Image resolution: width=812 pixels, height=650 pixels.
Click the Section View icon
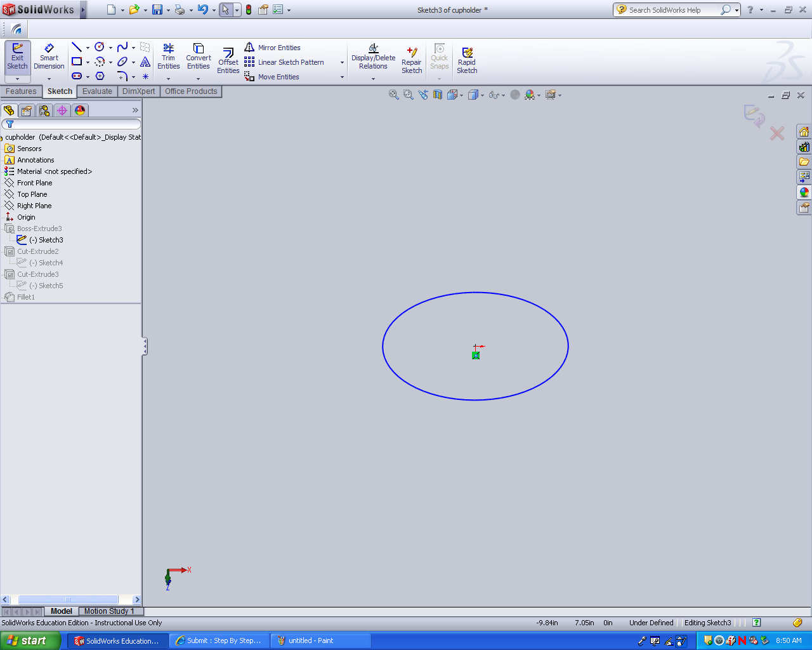(x=438, y=95)
